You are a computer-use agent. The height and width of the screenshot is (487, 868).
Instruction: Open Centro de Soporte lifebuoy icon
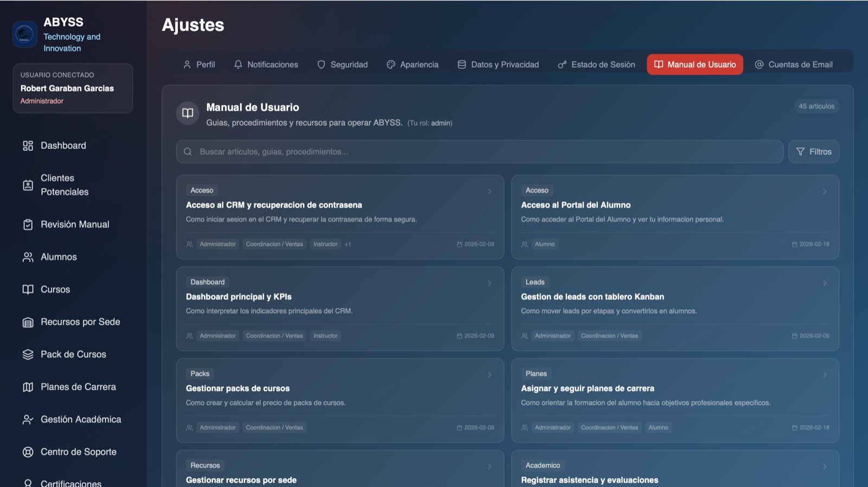28,452
